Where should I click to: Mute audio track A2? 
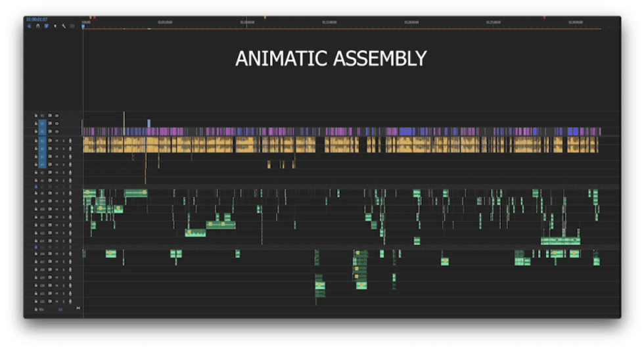[57, 149]
